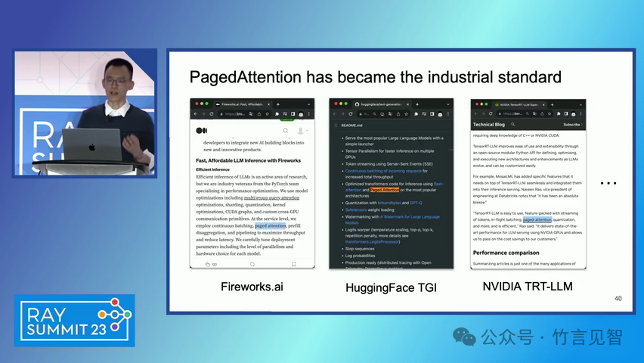Open Extensions puzzle icon in HuggingFace TGI browser
Screen dimensions: 644x363
pos(416,114)
